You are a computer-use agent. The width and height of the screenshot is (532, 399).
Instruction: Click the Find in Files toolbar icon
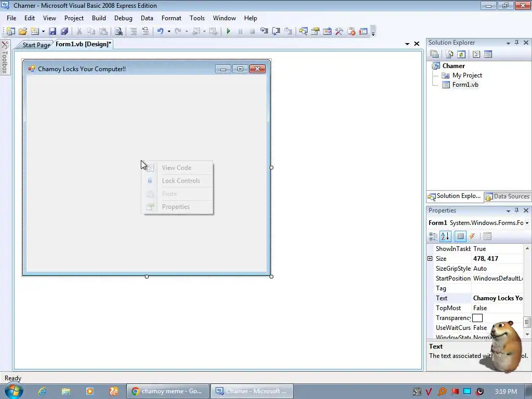click(118, 31)
